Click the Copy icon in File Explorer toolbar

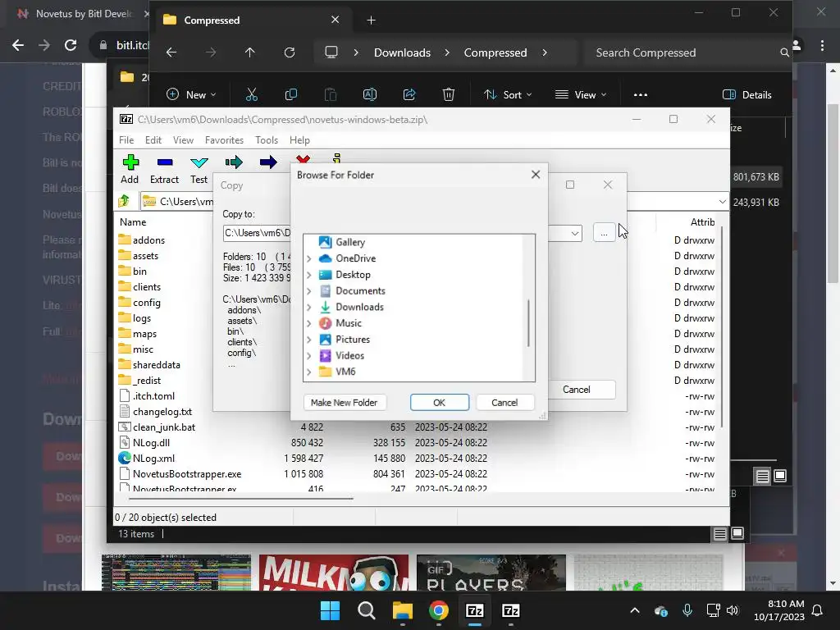[291, 95]
